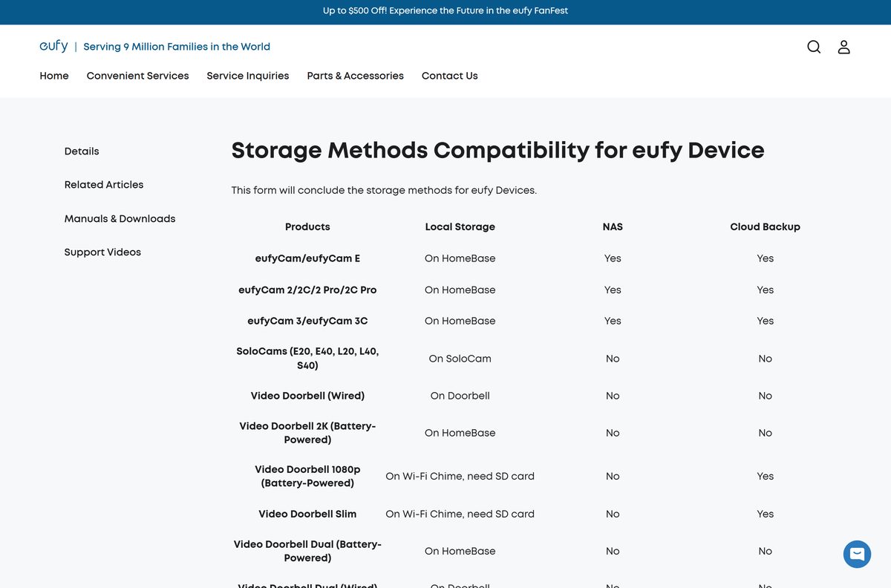Click the FanFest promo banner
The width and height of the screenshot is (891, 588).
[x=446, y=11]
